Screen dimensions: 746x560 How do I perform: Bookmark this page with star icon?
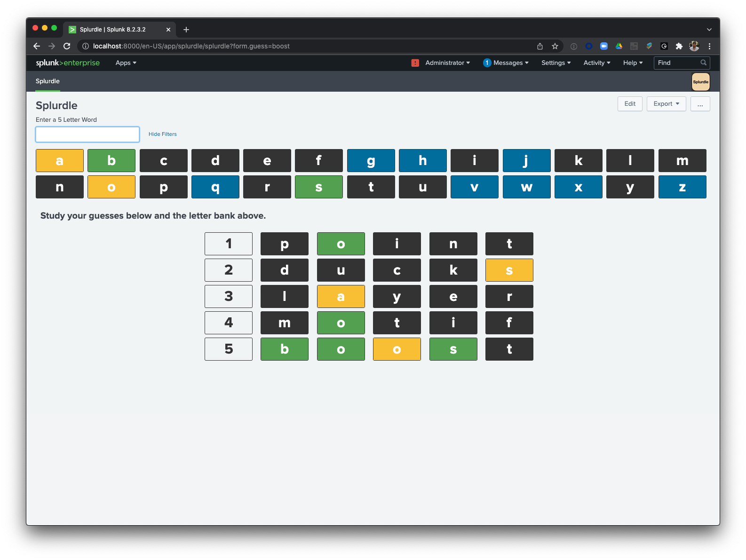click(555, 46)
